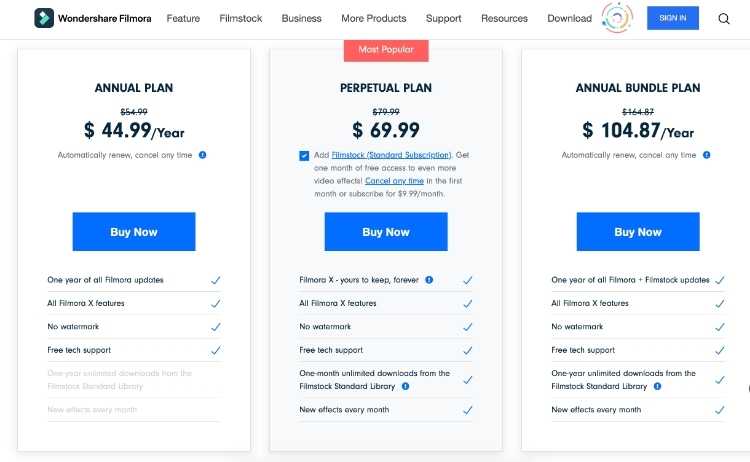Click the Wondershare Filmora logo icon
The height and width of the screenshot is (462, 750).
pos(44,18)
